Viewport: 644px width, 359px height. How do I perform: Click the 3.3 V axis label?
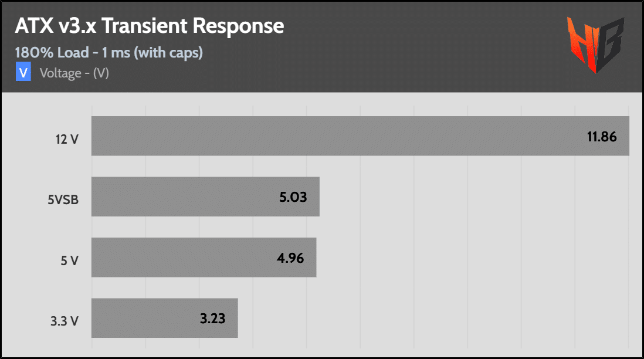pyautogui.click(x=64, y=321)
